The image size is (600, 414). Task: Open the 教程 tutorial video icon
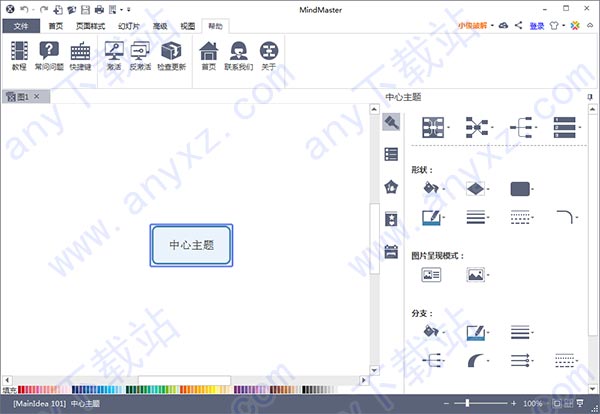[x=19, y=56]
